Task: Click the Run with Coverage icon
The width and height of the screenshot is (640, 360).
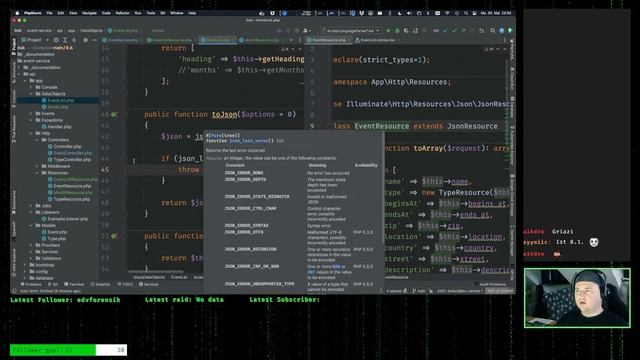Action: [406, 31]
